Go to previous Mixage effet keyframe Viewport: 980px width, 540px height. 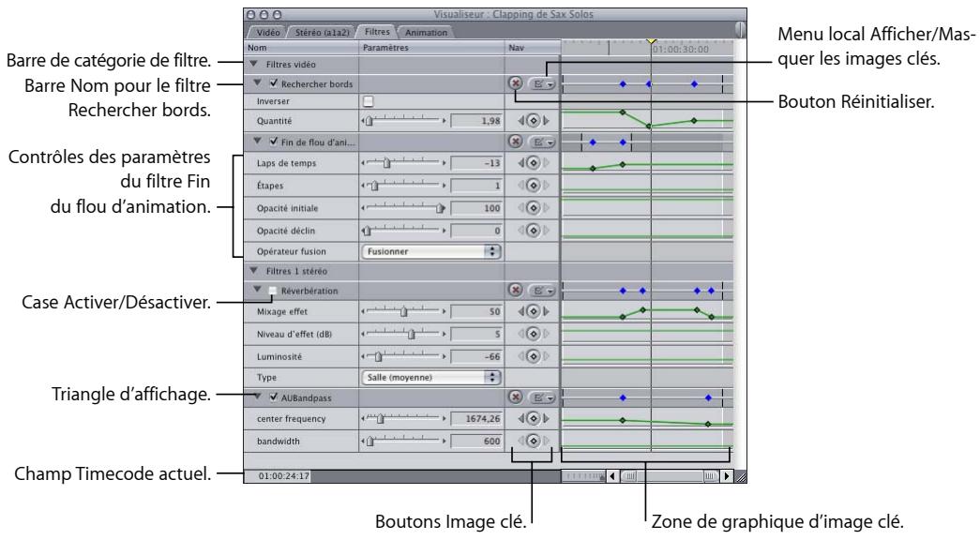coord(521,311)
